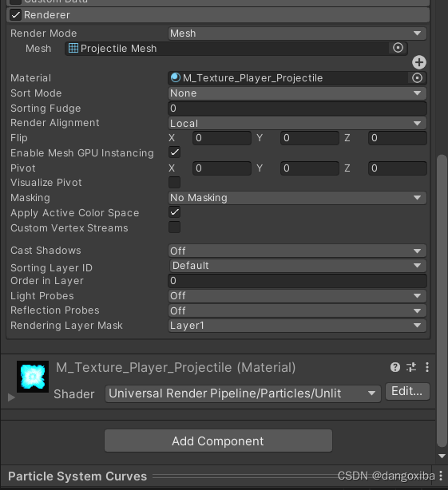Image resolution: width=448 pixels, height=490 pixels.
Task: Click the material preview thumbnail
Action: click(33, 377)
